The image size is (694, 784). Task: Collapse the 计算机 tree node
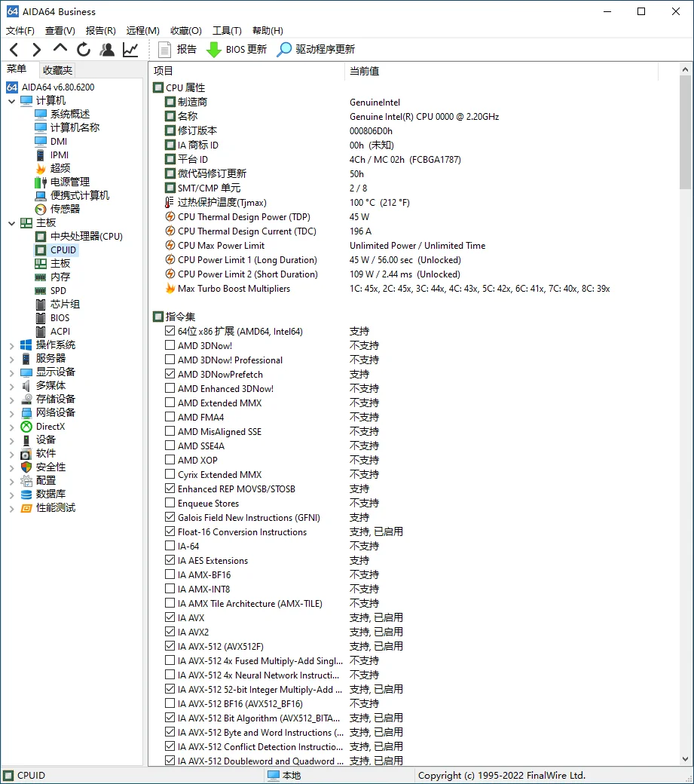click(x=11, y=101)
